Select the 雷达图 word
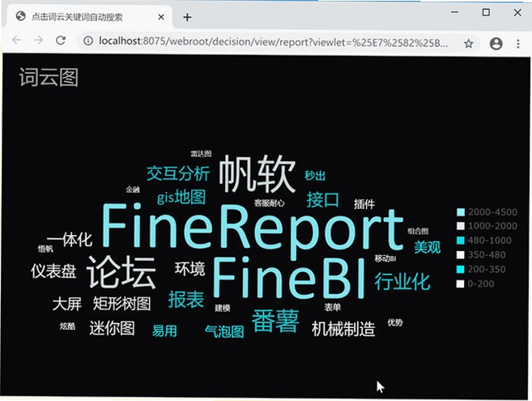The image size is (532, 401). point(201,153)
